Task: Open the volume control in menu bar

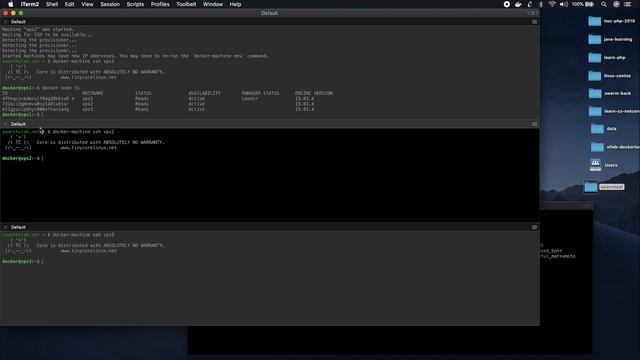Action: pos(564,4)
